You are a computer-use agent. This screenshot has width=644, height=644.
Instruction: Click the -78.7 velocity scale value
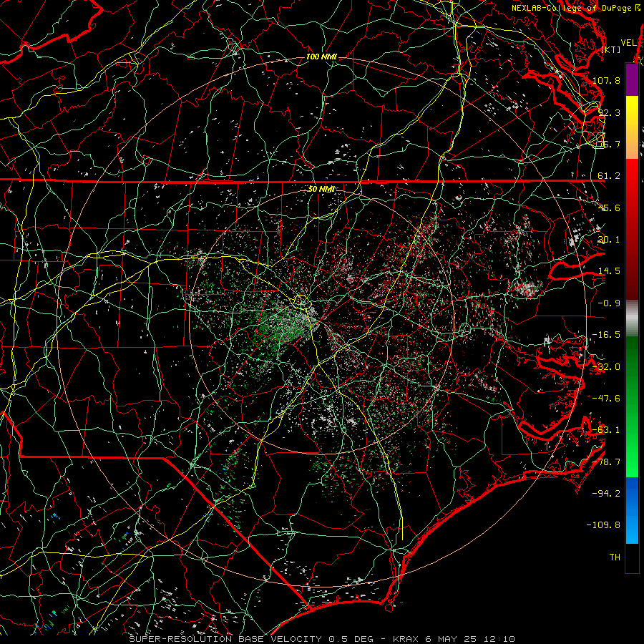(x=606, y=462)
